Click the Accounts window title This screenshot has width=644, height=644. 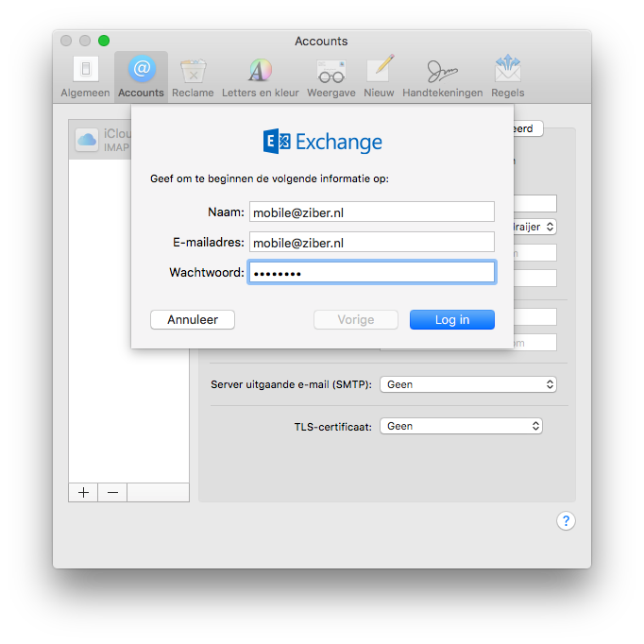point(321,41)
